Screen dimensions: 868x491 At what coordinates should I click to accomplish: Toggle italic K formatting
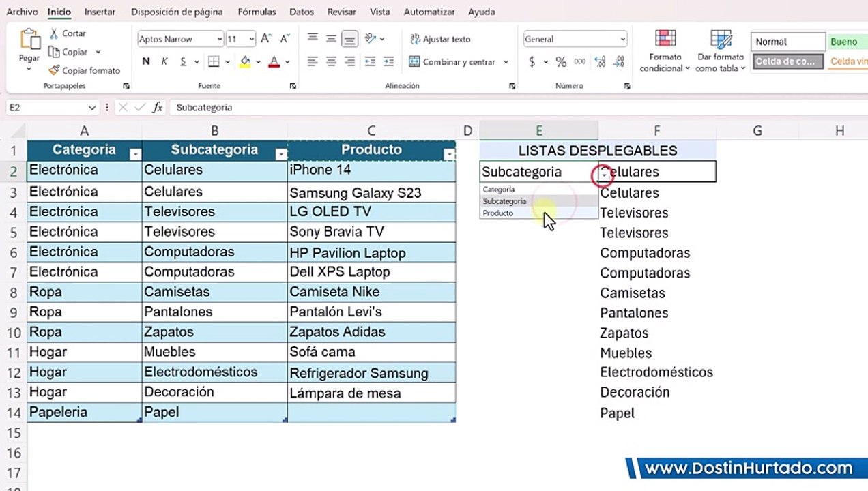click(x=164, y=61)
